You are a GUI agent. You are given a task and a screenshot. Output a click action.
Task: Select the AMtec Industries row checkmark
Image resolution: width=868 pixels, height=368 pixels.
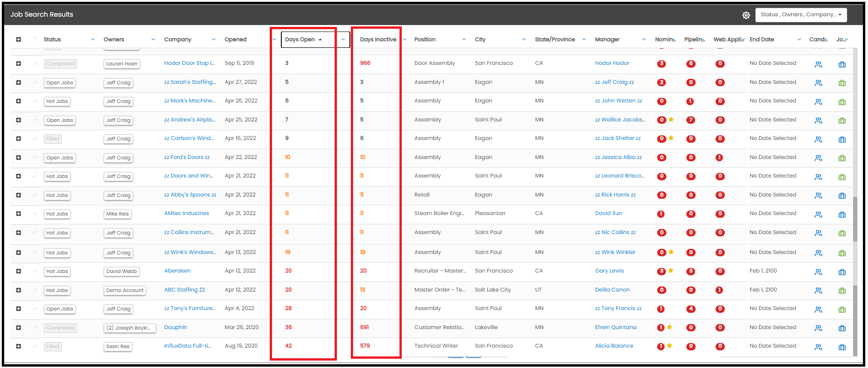pos(35,213)
